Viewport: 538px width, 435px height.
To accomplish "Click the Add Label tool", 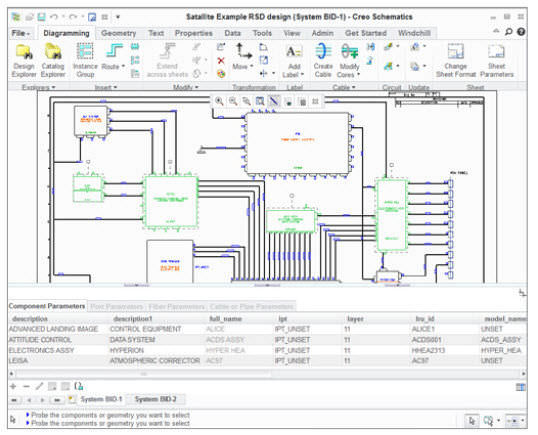I will (293, 60).
